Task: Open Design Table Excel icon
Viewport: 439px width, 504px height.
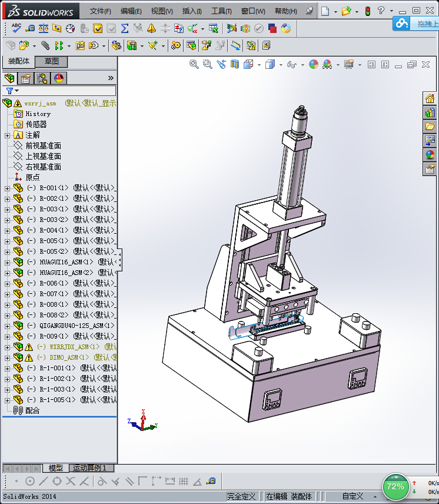Action: coord(213,28)
